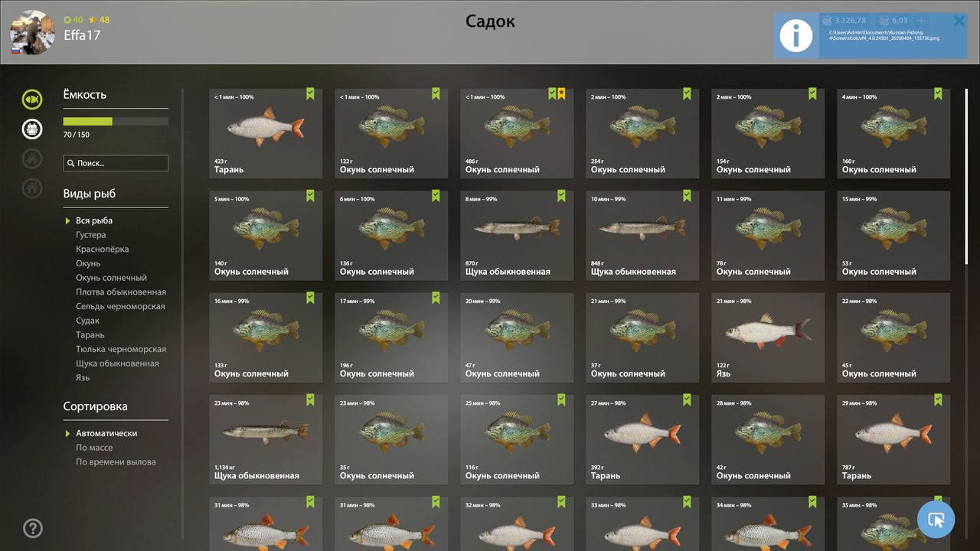
Task: Select Автоматически sorting option
Action: point(106,433)
